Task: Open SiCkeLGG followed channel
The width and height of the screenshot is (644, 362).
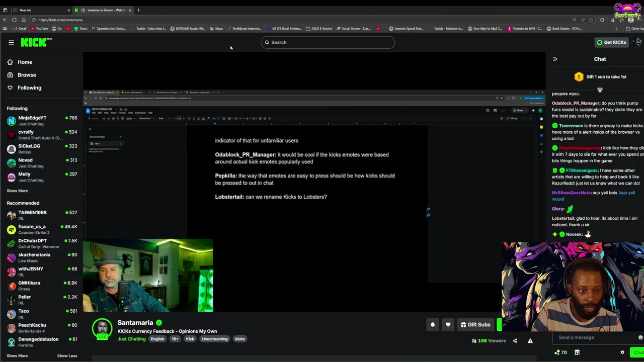Action: coord(42,149)
